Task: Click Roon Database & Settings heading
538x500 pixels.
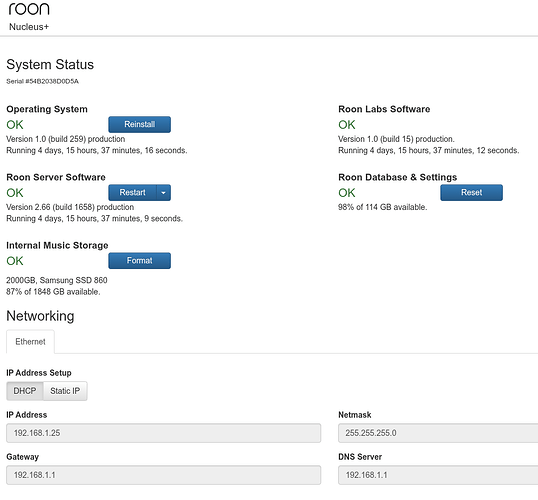Action: point(398,177)
